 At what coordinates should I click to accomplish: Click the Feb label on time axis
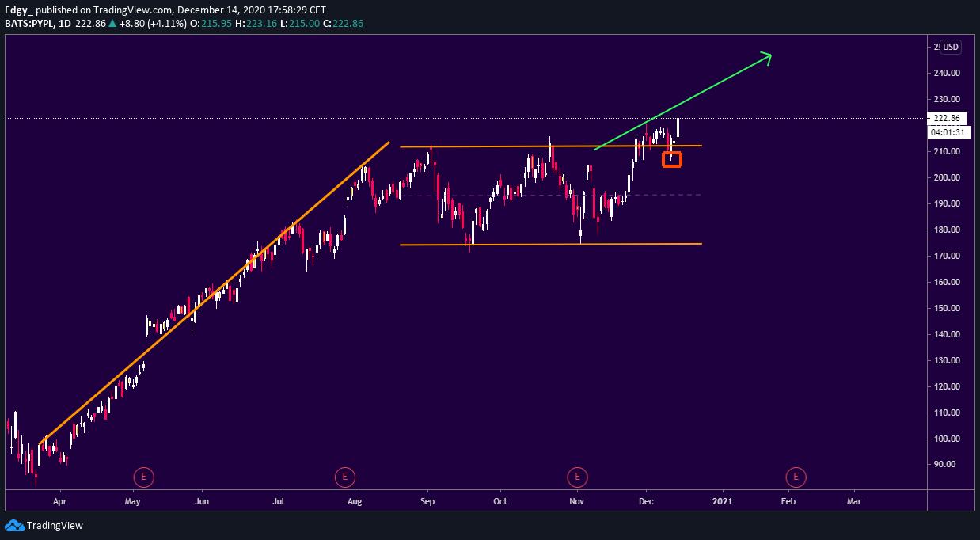point(788,501)
